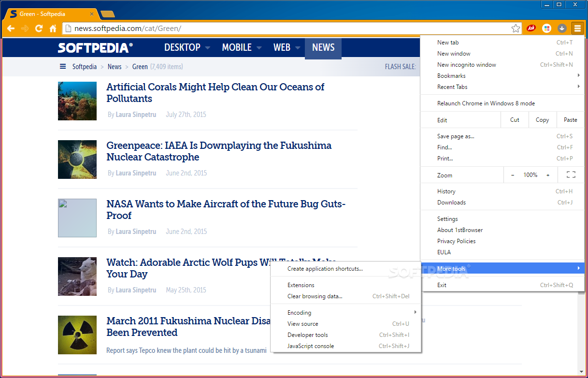Select Clear browsing data...

[x=346, y=296]
